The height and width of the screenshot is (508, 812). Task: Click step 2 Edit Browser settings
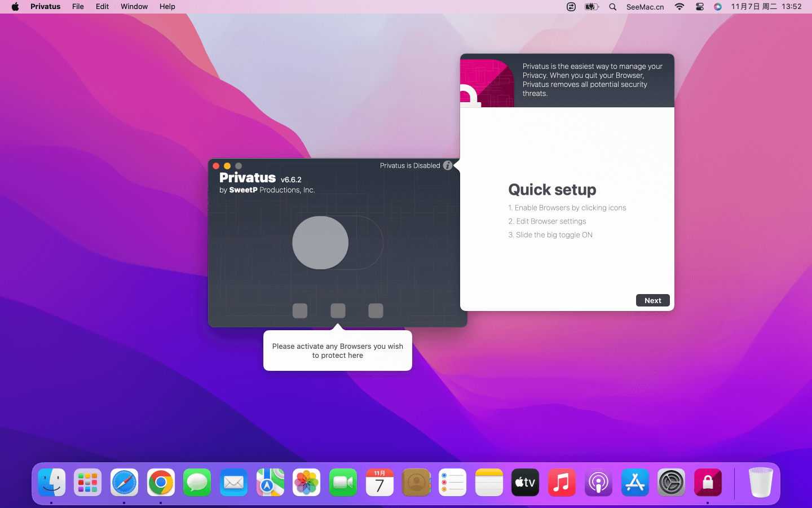click(547, 221)
